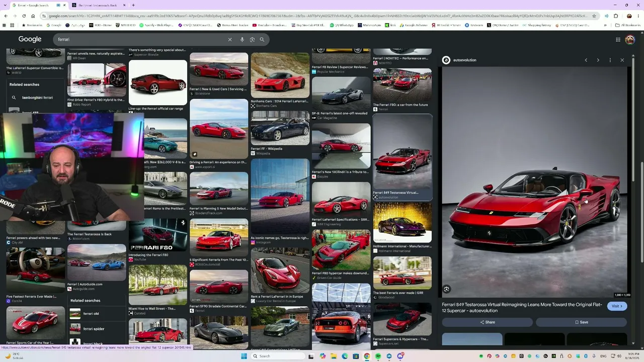Click the Chrome taskbar icon
The width and height of the screenshot is (644, 362).
367,356
